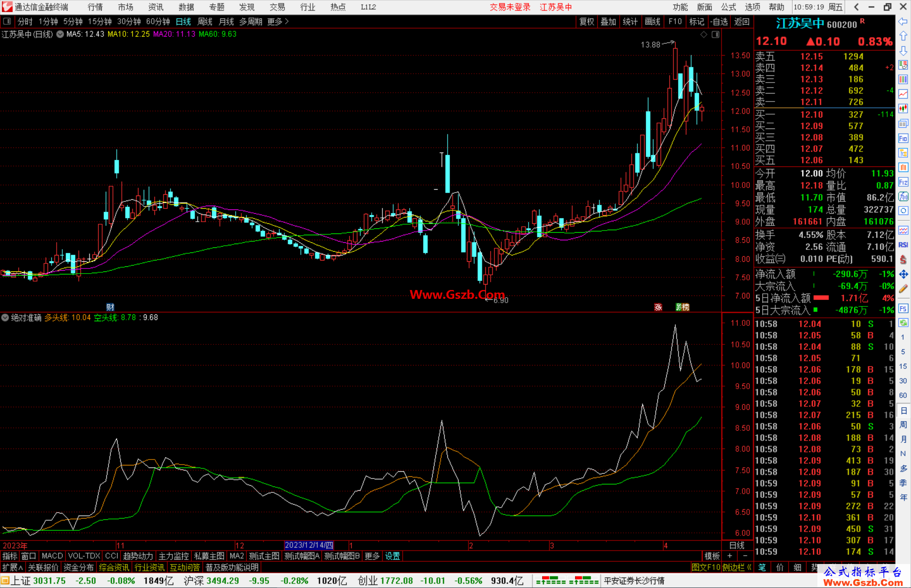Switch sidebar period to 1 minute

tap(903, 337)
